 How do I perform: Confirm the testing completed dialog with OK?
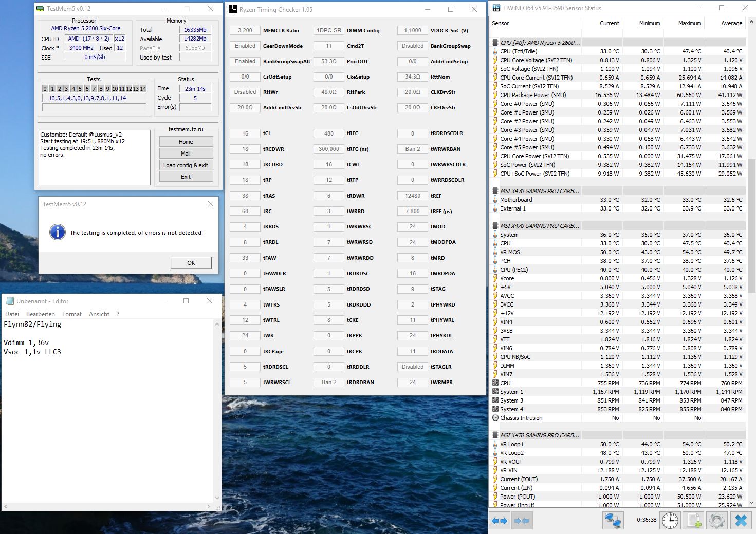coord(191,262)
